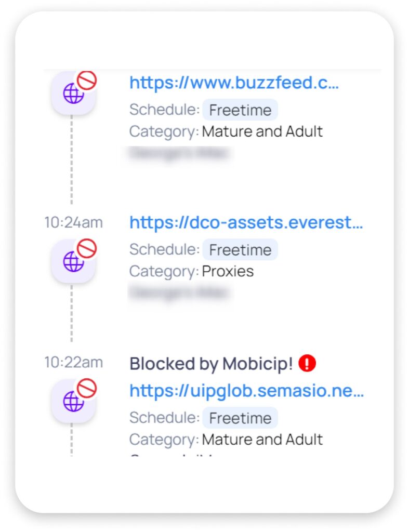Open the dco-assets.everest URL link
409x532 pixels.
tap(246, 222)
